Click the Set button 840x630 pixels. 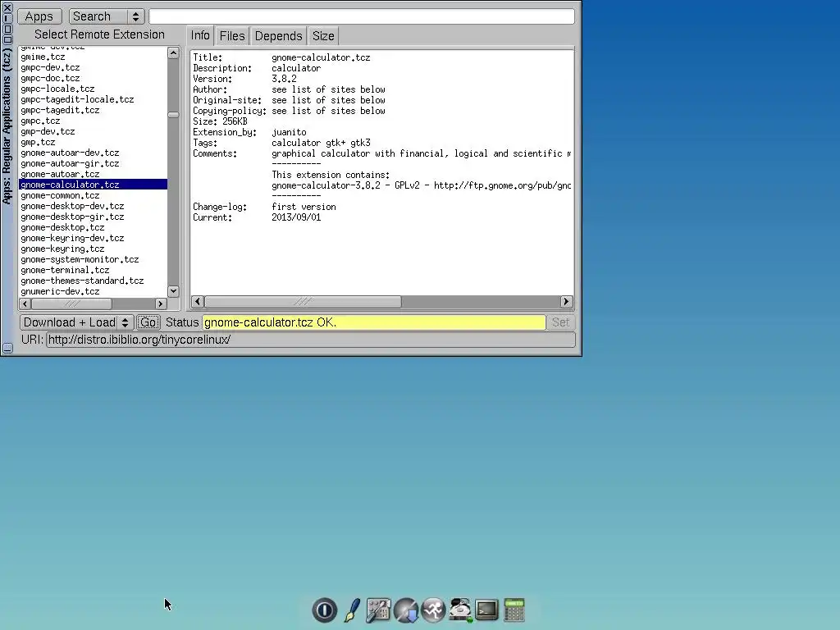(x=560, y=322)
